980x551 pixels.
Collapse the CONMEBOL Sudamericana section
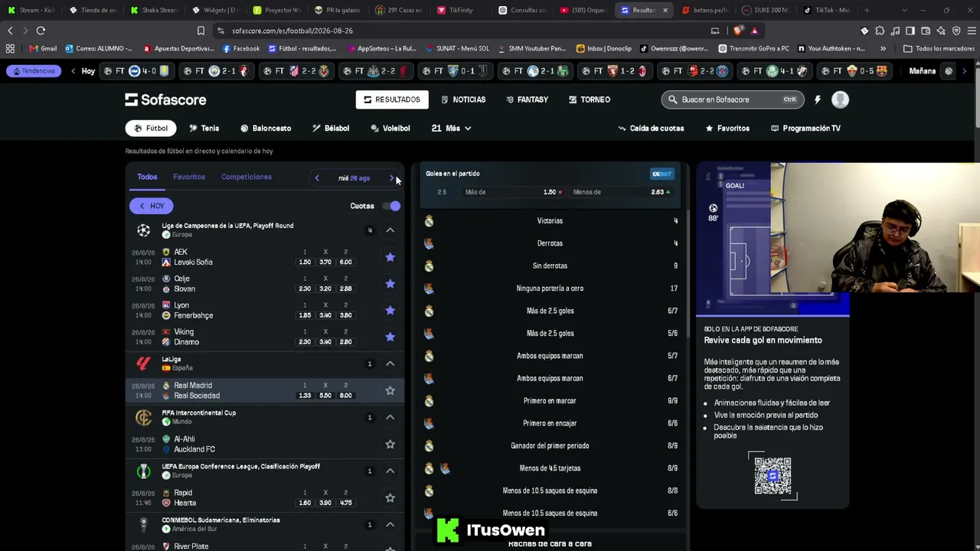coord(390,524)
